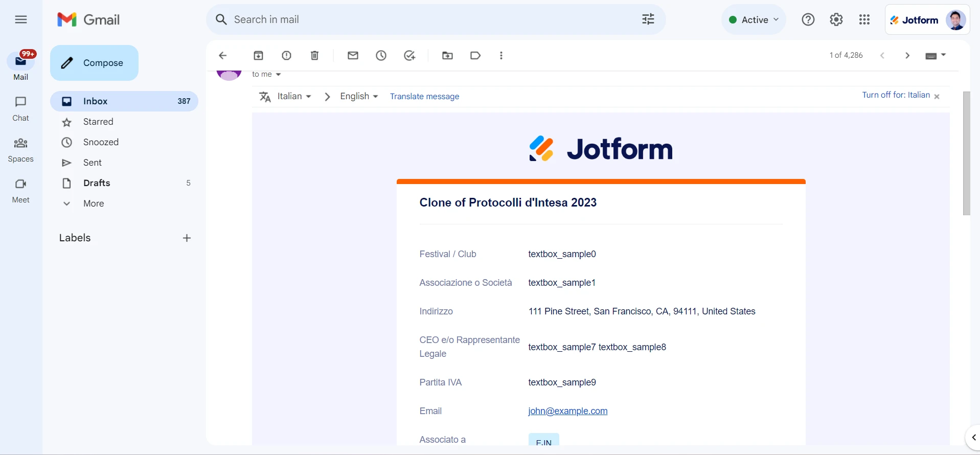This screenshot has width=980, height=455.
Task: Click Translate message link
Action: point(424,97)
